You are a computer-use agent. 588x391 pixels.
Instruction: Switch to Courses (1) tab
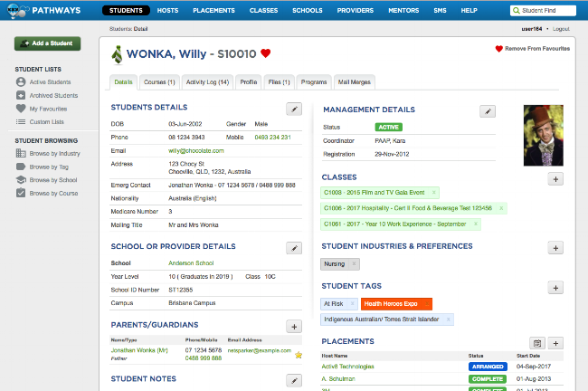[x=159, y=82]
